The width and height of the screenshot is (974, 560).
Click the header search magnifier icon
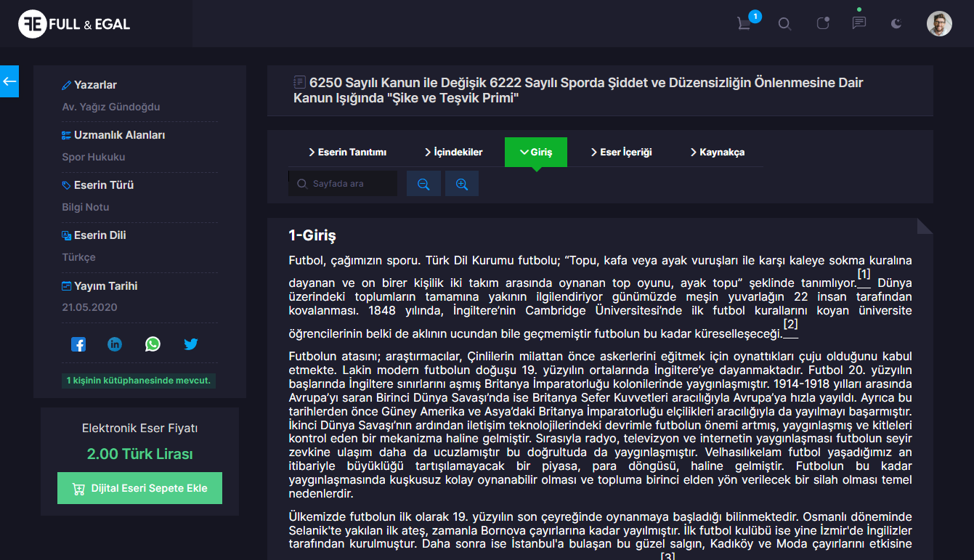[x=784, y=24]
